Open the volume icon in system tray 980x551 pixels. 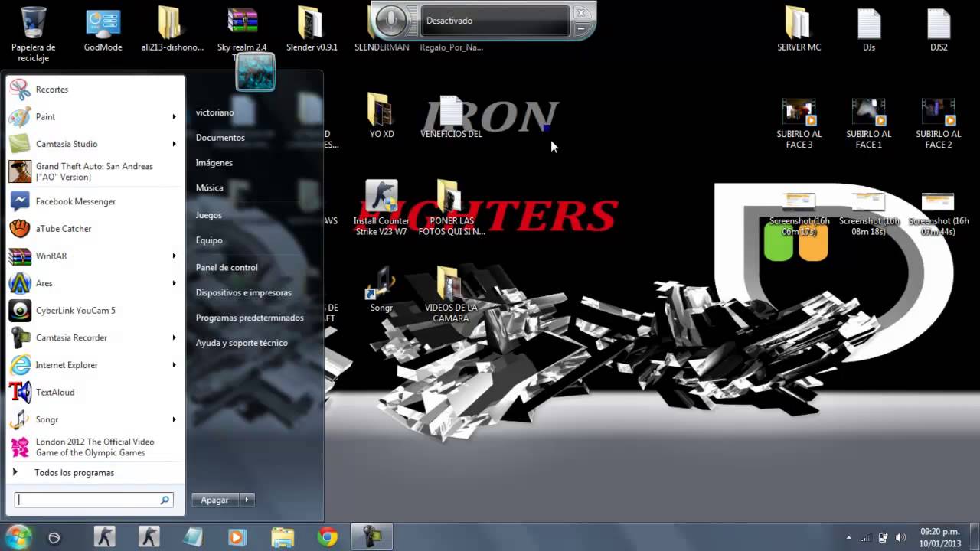pos(900,538)
